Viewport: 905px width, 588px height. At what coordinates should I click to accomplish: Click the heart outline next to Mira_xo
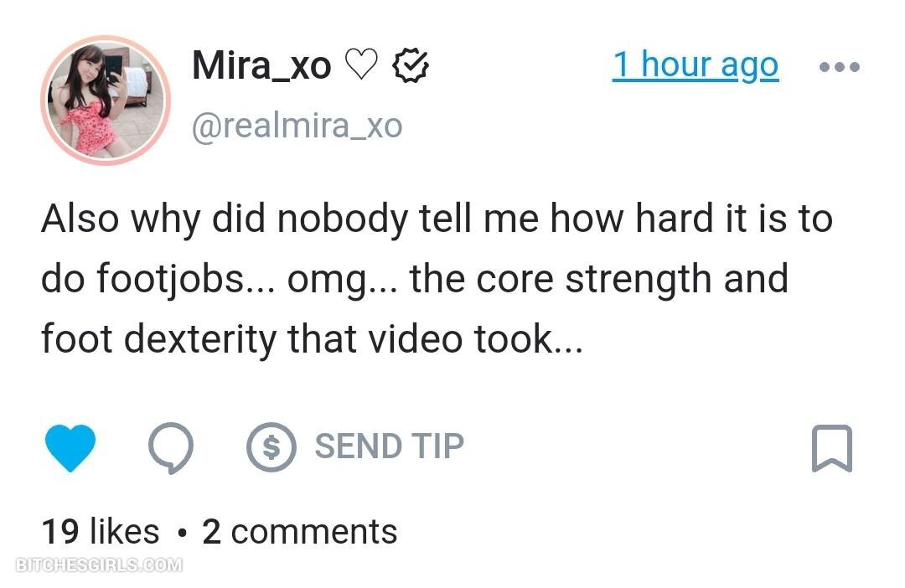[x=362, y=65]
